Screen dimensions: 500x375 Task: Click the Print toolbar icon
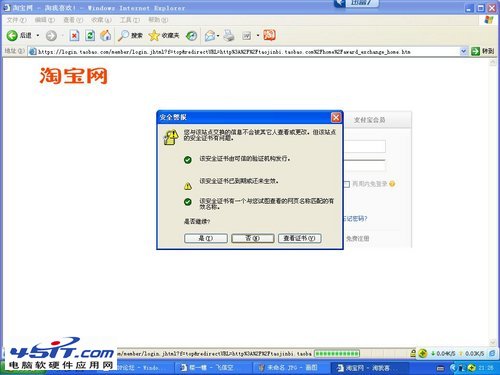[229, 35]
